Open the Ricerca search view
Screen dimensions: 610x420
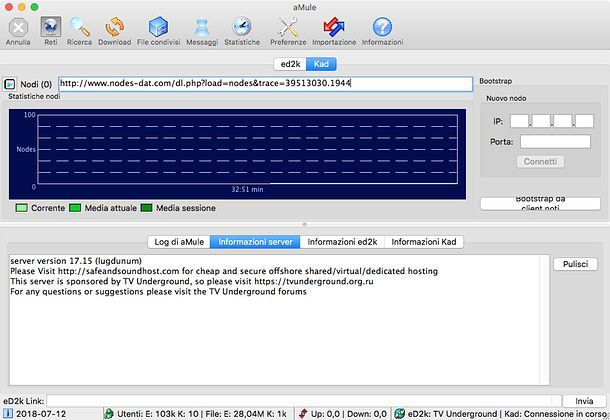pos(79,31)
